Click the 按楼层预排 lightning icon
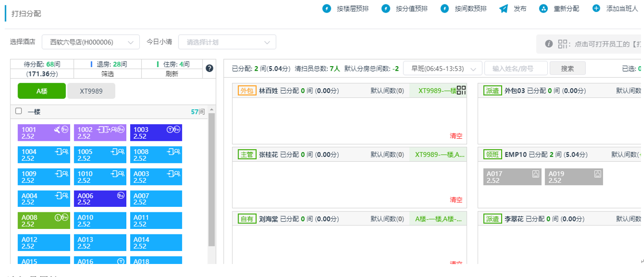This screenshot has width=644, height=277. click(x=326, y=9)
